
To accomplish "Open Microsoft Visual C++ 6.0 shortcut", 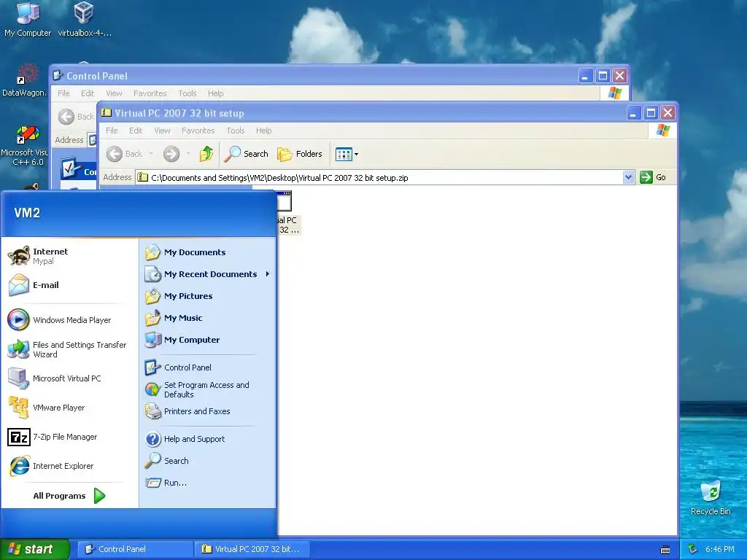I will click(24, 146).
